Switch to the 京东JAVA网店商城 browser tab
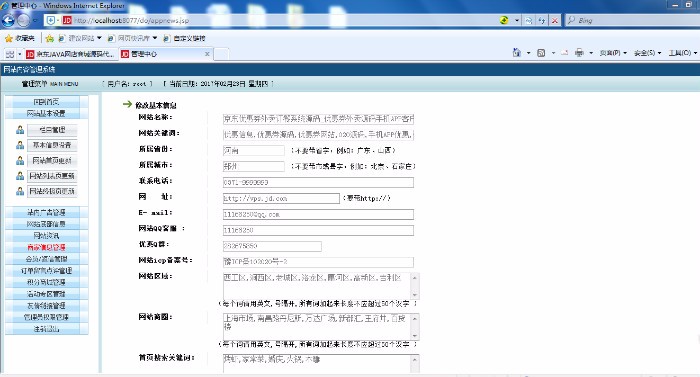Image resolution: width=700 pixels, height=377 pixels. click(71, 54)
